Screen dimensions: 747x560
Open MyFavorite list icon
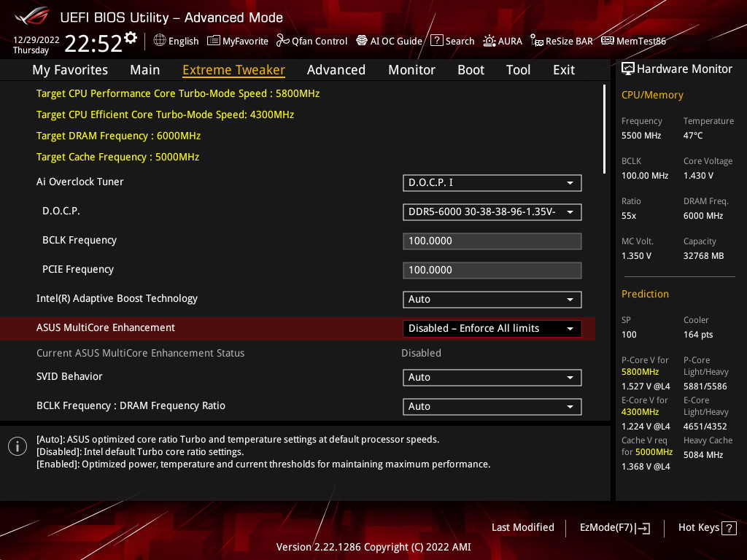(x=214, y=41)
